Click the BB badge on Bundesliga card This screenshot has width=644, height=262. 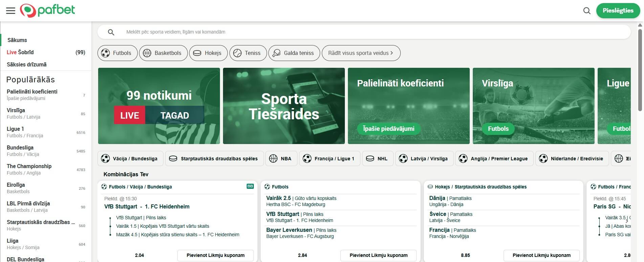[250, 186]
